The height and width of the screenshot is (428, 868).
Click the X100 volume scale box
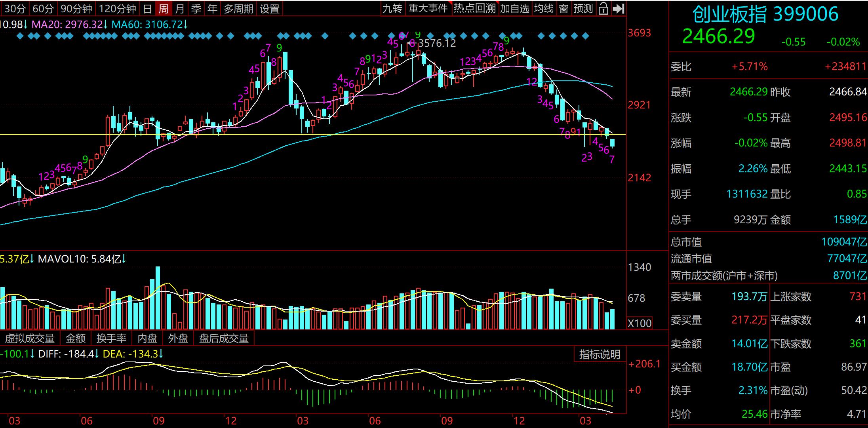pyautogui.click(x=640, y=323)
